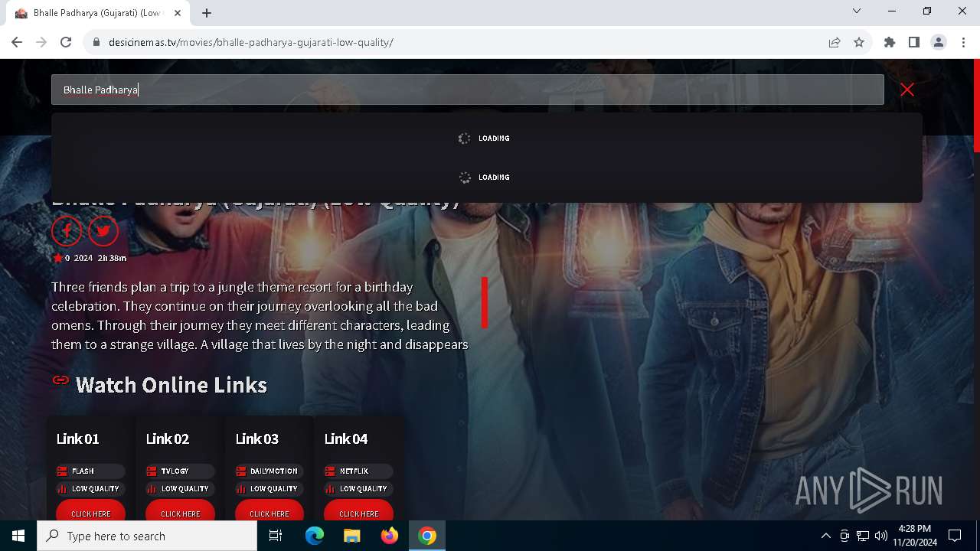The height and width of the screenshot is (551, 980).
Task: Bookmark this tab with star icon
Action: pos(859,42)
